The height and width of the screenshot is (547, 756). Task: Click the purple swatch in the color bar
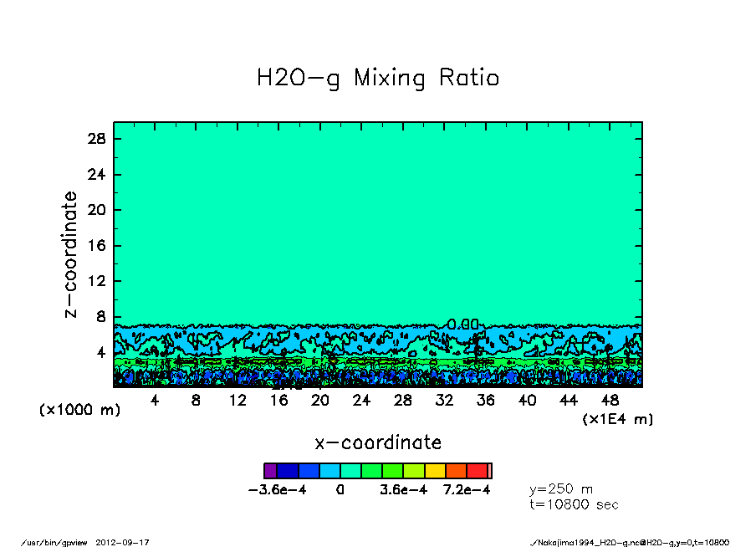[270, 471]
